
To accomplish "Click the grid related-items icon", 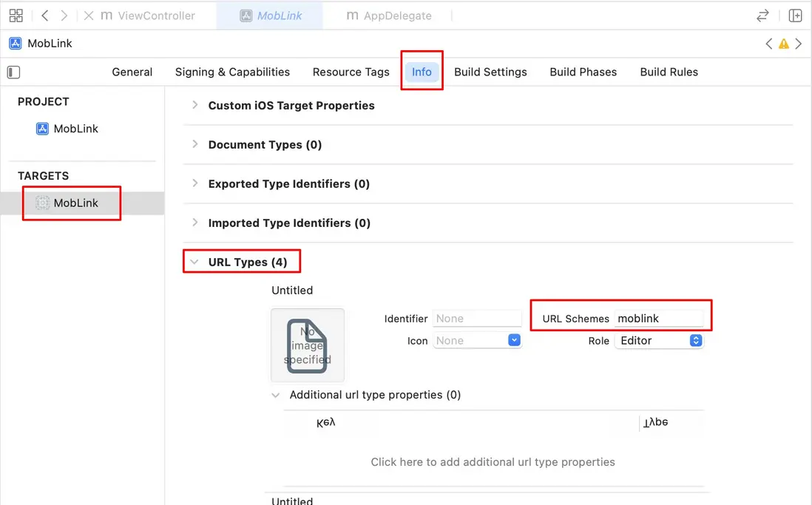I will (16, 16).
